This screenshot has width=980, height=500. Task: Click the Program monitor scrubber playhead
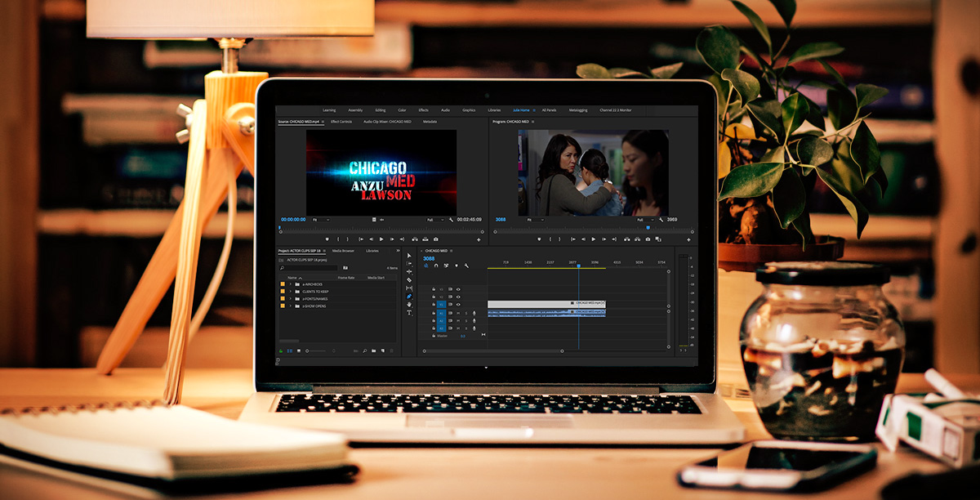(648, 227)
